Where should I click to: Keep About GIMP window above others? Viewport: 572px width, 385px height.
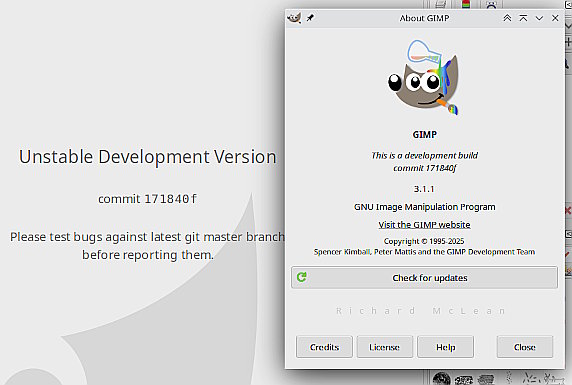[523, 18]
